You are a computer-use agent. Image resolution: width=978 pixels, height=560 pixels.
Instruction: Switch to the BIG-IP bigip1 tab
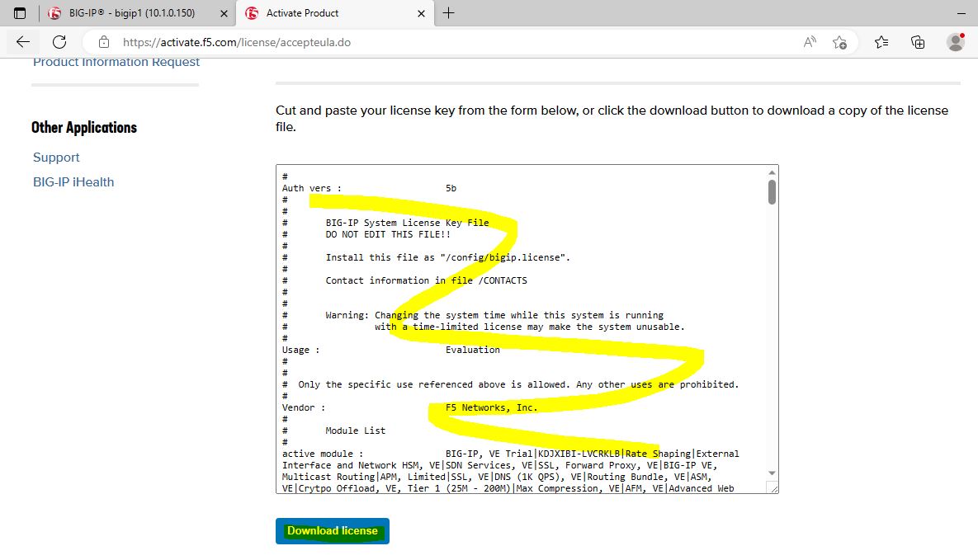132,13
